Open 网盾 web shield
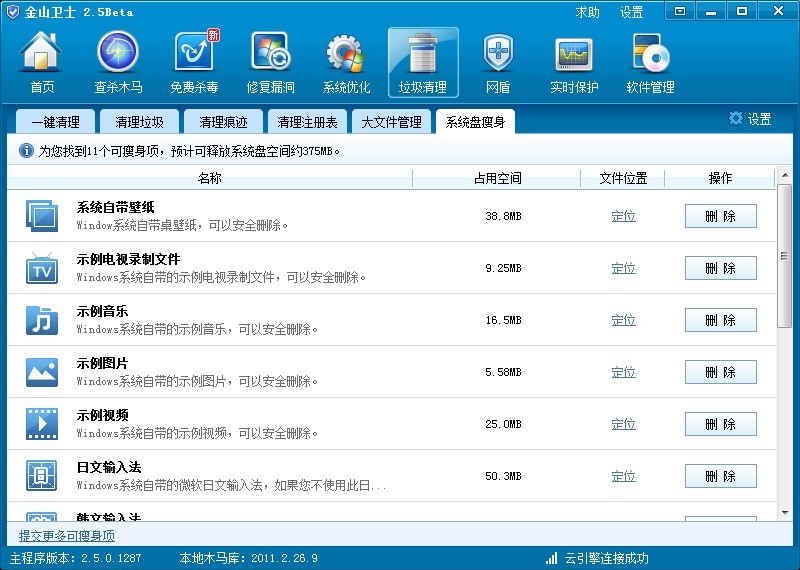This screenshot has width=800, height=570. point(498,63)
